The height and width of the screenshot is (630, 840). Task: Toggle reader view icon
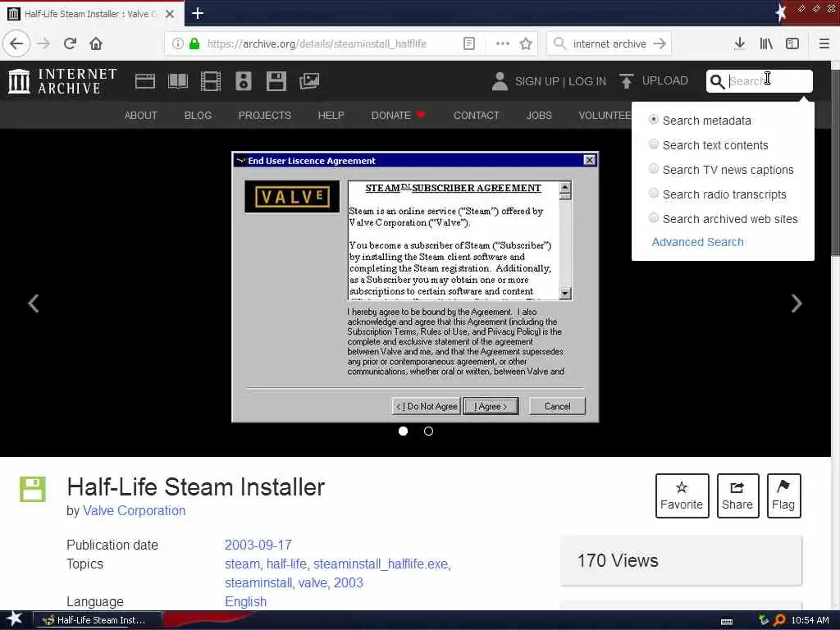coord(468,43)
